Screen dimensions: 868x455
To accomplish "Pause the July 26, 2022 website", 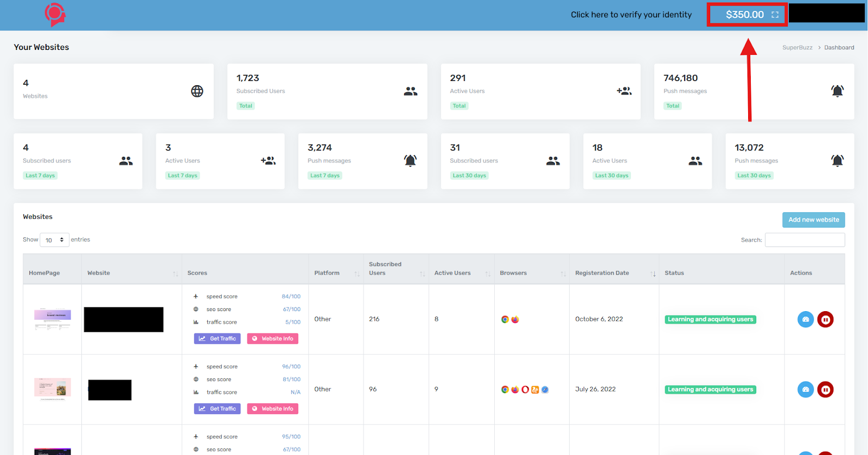I will 825,389.
